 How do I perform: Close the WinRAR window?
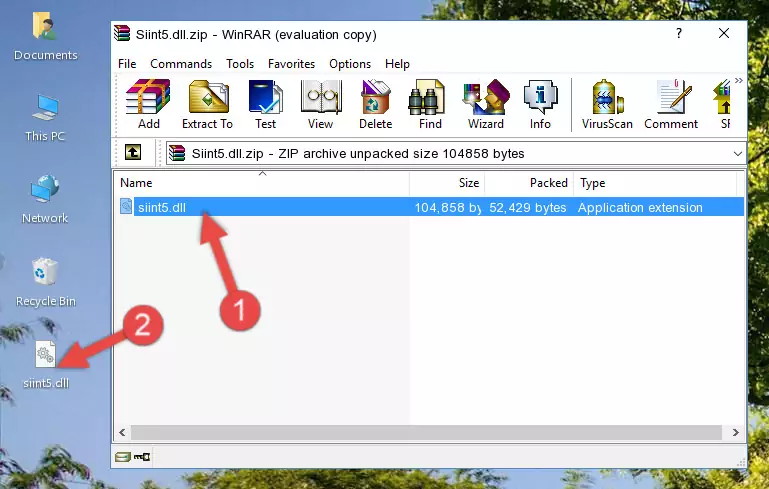(724, 33)
